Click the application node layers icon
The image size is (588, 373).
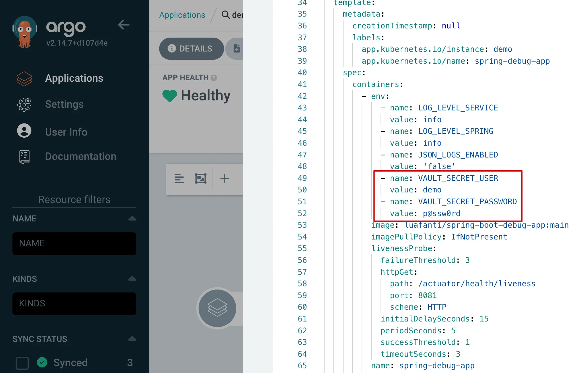[x=217, y=308]
